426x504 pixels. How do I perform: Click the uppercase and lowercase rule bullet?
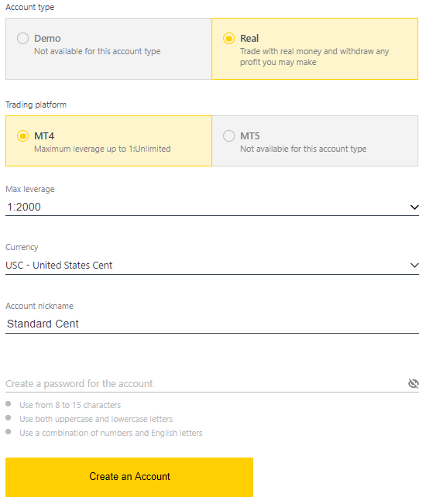click(9, 418)
